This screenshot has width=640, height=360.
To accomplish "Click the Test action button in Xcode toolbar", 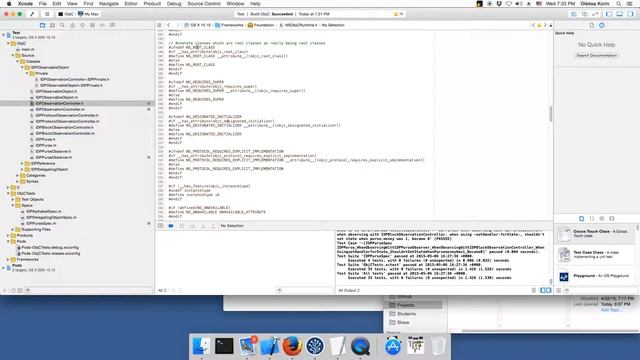I will tap(32, 14).
